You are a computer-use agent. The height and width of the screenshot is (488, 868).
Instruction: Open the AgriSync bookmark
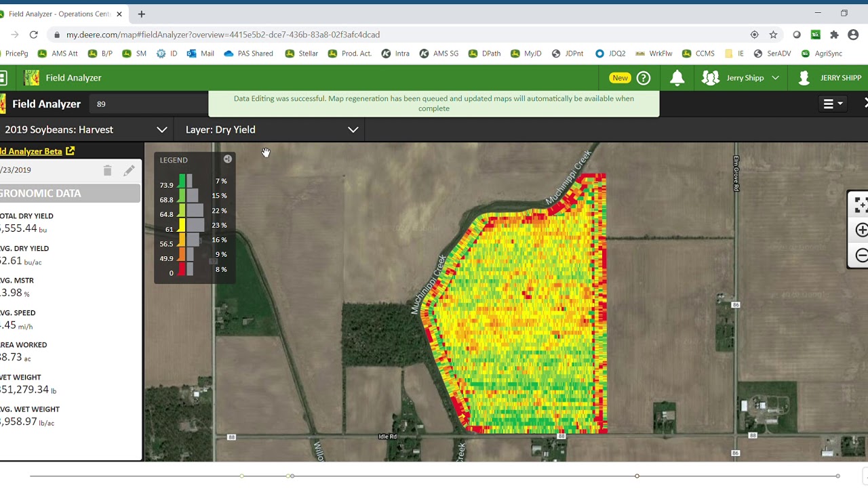822,54
